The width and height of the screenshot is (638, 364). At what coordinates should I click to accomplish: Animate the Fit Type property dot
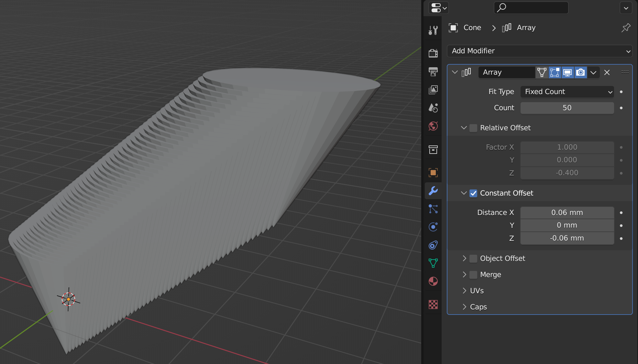click(x=621, y=92)
